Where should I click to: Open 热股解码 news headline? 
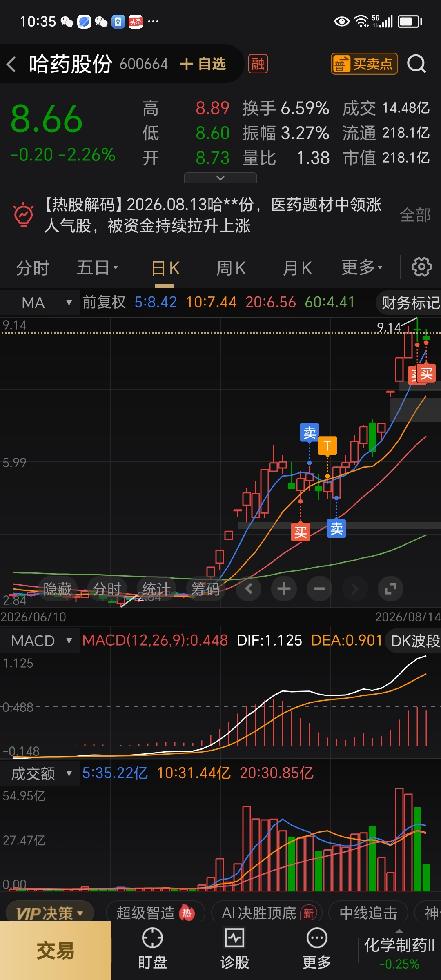pyautogui.click(x=212, y=215)
